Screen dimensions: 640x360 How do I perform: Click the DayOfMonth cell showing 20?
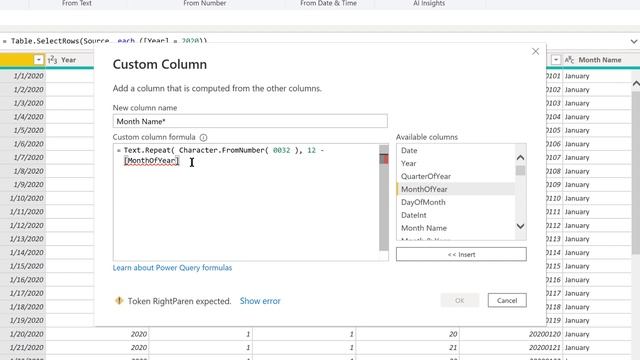[x=407, y=334]
